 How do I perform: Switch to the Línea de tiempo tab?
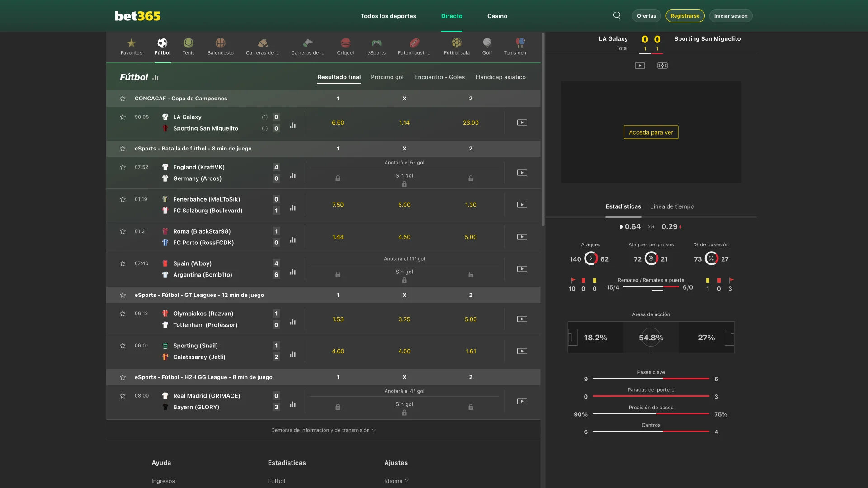click(x=672, y=206)
